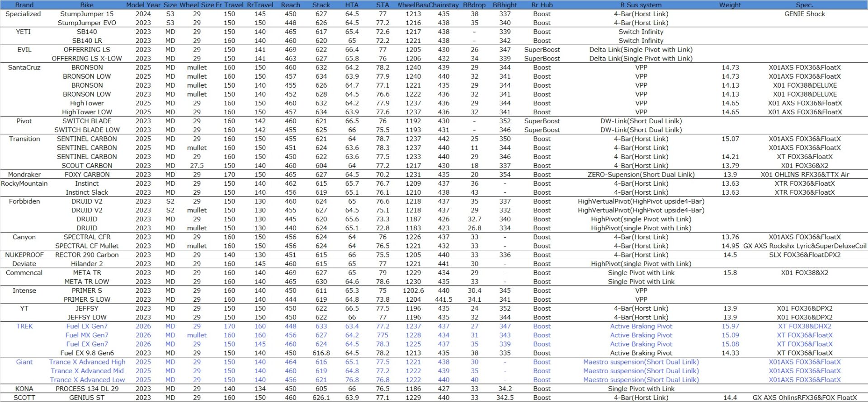The image size is (868, 402).
Task: Click the 'R Sus system' header
Action: [x=641, y=5]
